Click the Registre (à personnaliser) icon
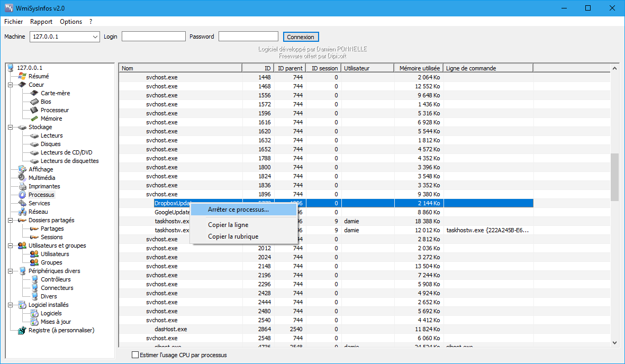The height and width of the screenshot is (364, 625). coord(22,330)
